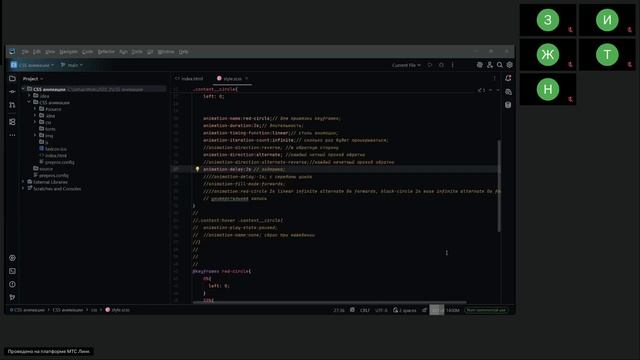Image resolution: width=640 pixels, height=360 pixels.
Task: Open the Services tool window icon
Action: [12, 258]
